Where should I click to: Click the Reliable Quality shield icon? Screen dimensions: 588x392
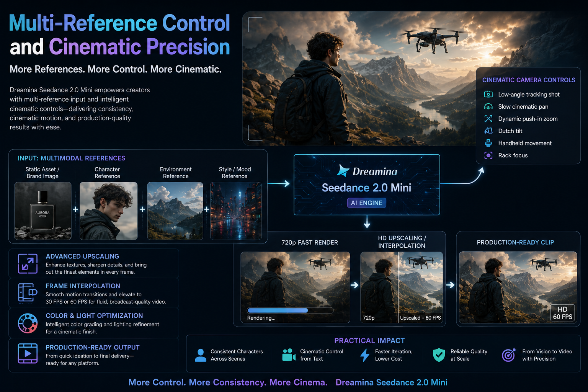click(x=439, y=355)
